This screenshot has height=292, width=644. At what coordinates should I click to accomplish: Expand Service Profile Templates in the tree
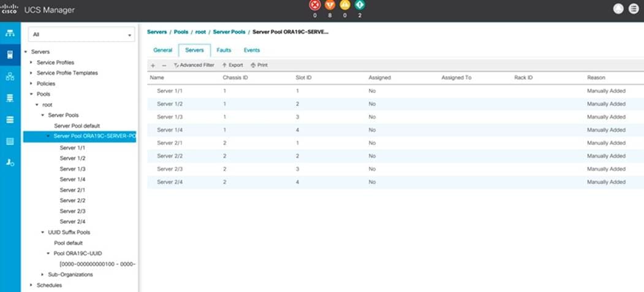[x=32, y=73]
